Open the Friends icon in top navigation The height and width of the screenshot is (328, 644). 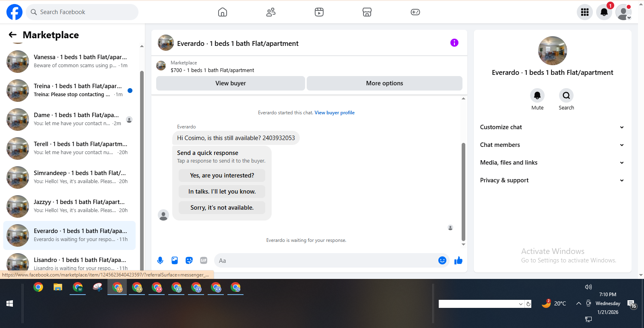click(271, 12)
